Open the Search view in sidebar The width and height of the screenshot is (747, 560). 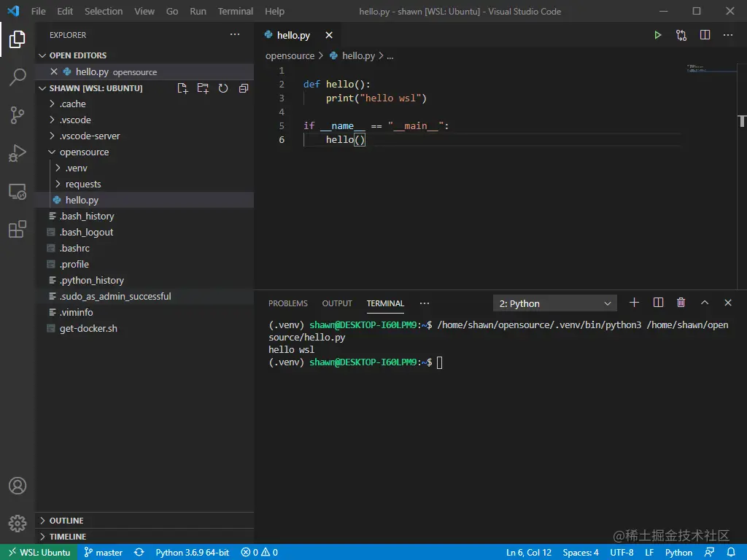(16, 77)
